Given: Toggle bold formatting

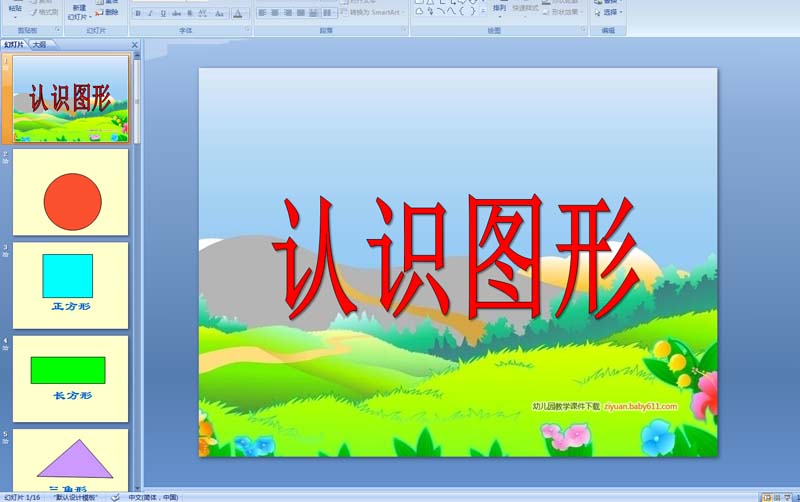Looking at the screenshot, I should (x=138, y=13).
